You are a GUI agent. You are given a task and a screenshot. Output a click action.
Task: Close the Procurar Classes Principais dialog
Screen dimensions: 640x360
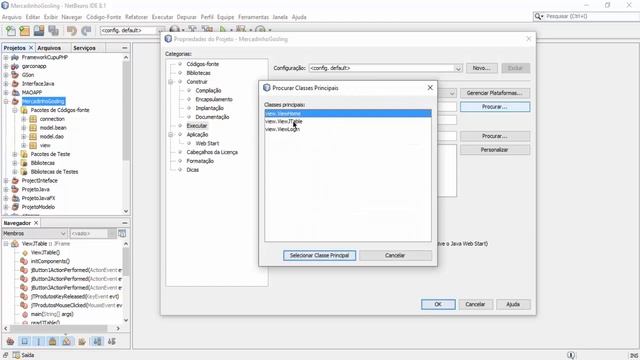(x=430, y=88)
